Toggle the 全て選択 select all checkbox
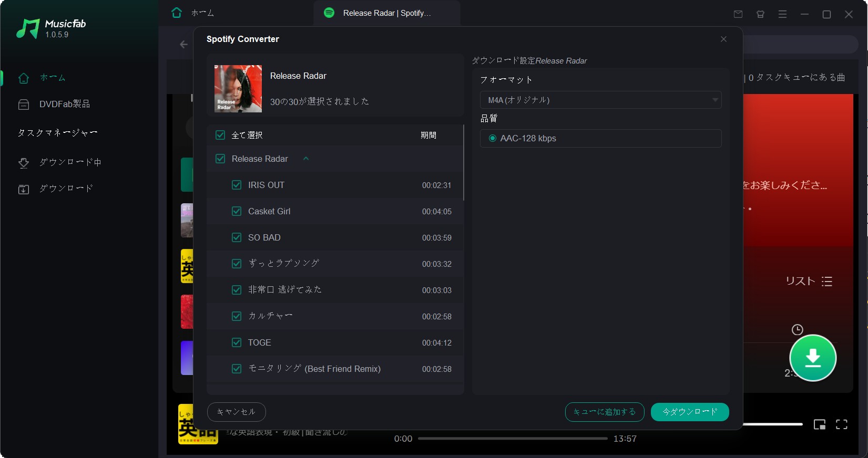The height and width of the screenshot is (458, 868). tap(220, 135)
